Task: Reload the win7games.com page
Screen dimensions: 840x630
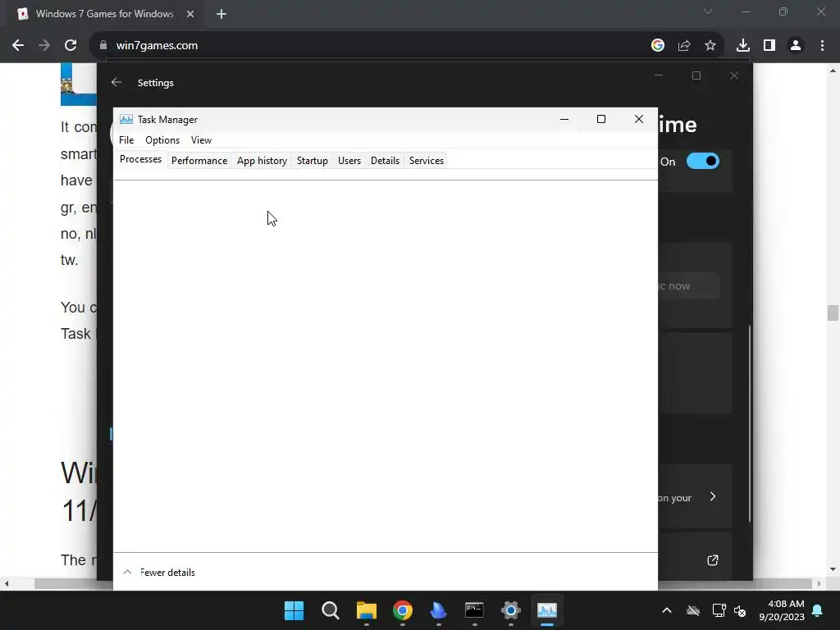Action: [x=71, y=46]
